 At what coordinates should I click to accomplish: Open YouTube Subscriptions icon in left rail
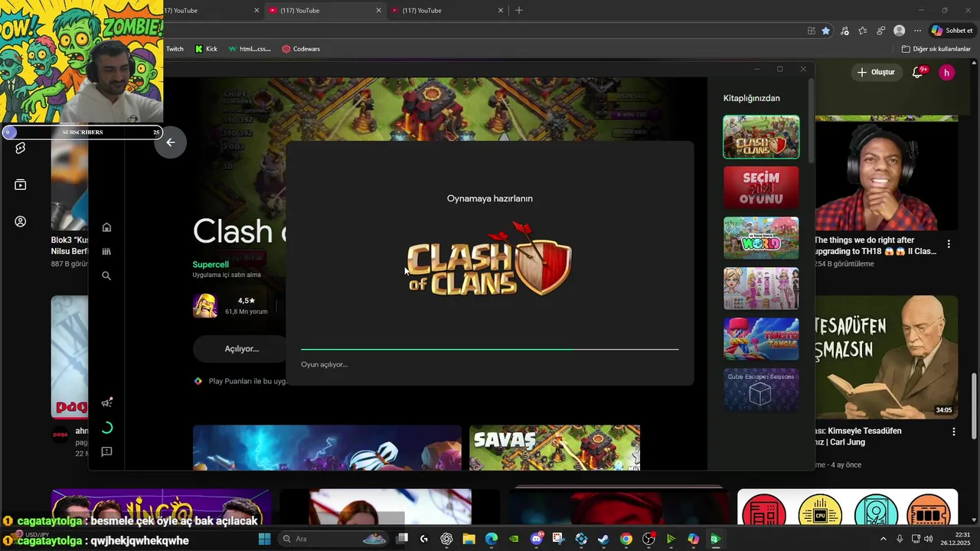[x=21, y=184]
